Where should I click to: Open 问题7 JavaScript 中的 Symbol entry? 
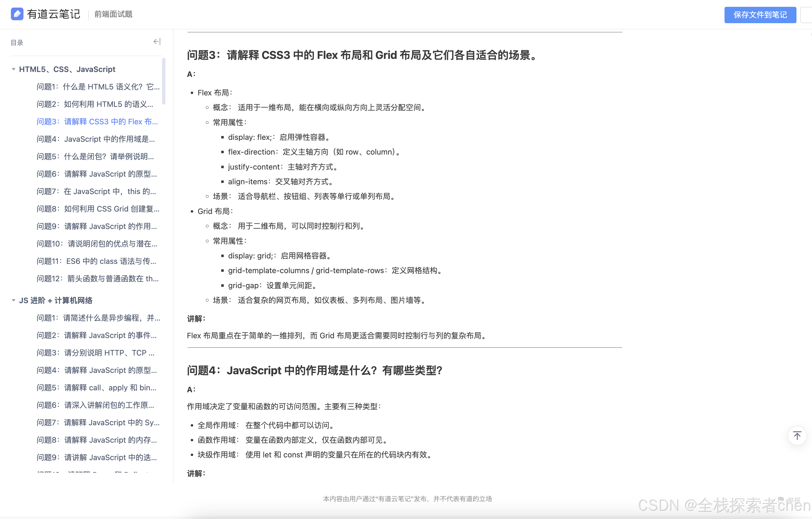(x=98, y=423)
